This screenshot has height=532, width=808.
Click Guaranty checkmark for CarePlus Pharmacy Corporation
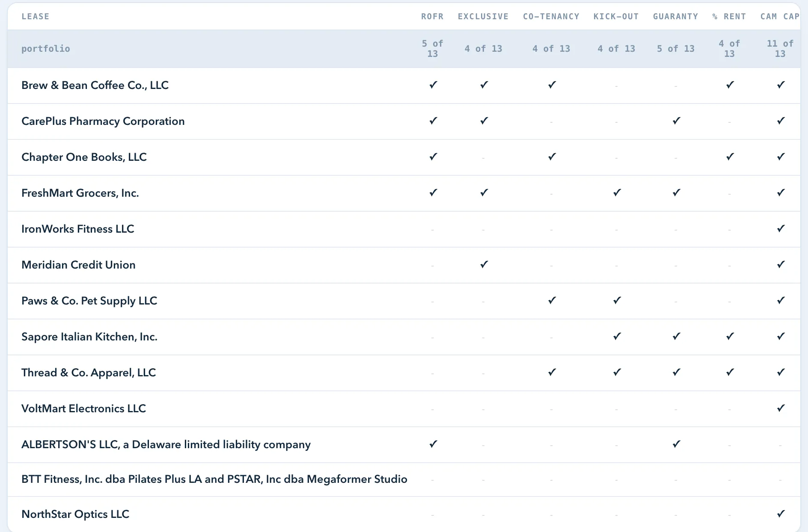pos(676,121)
